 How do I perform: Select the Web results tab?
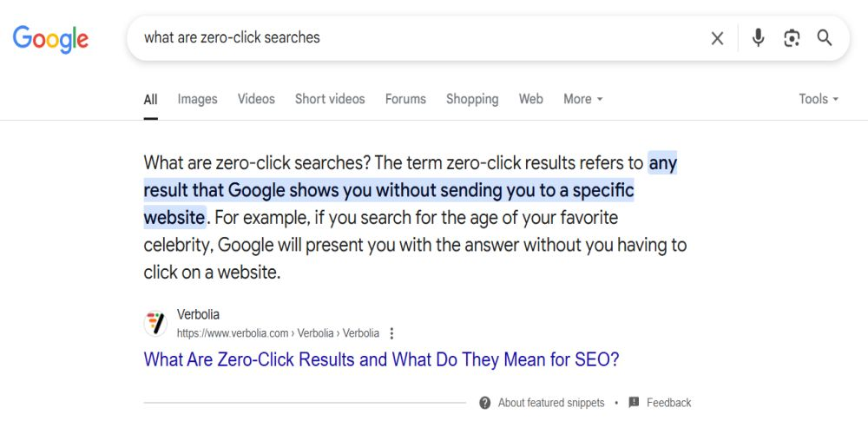click(531, 99)
